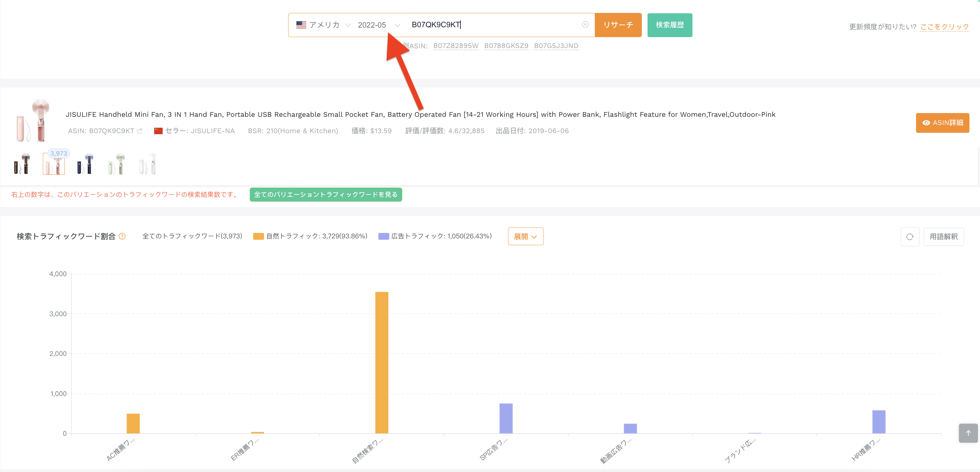Screen dimensions: 980x472
Task: Click the main pink fan product image
Action: [x=33, y=120]
